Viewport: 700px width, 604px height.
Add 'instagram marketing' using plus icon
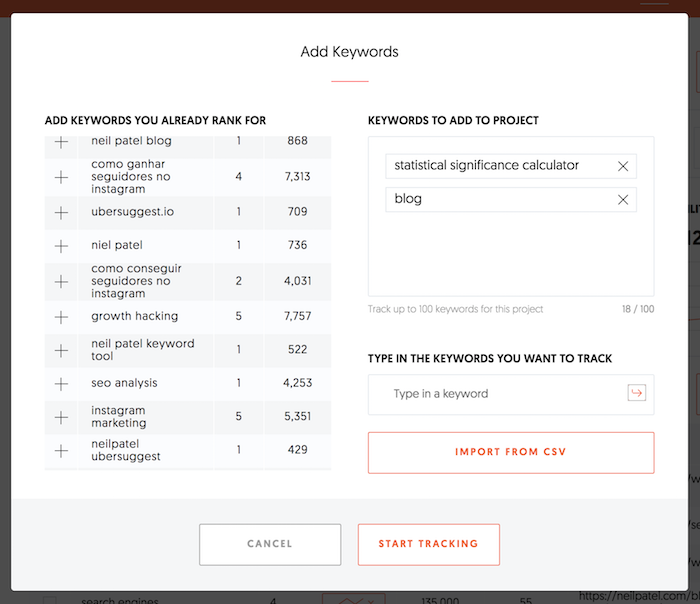point(61,417)
